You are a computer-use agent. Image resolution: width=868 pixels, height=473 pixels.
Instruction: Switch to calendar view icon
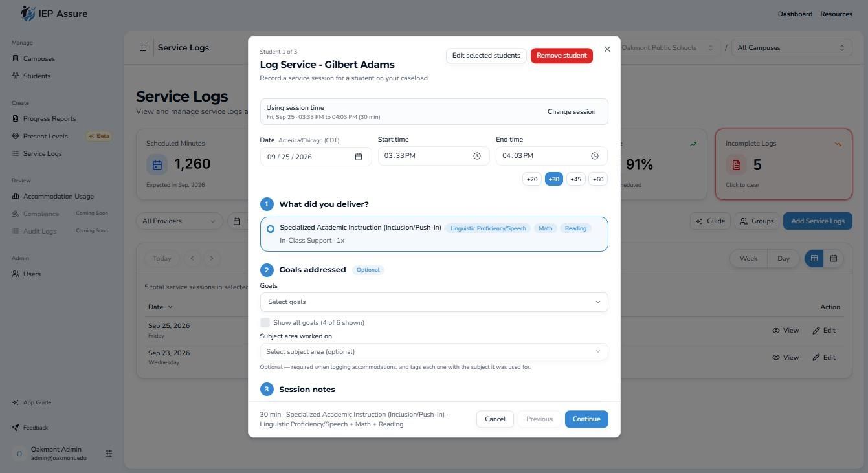click(834, 259)
